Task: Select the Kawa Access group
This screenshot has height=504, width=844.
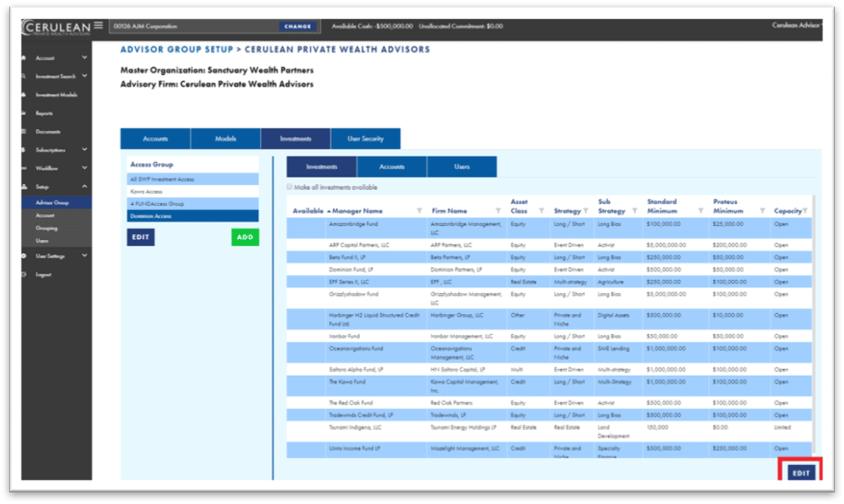Action: click(x=192, y=192)
